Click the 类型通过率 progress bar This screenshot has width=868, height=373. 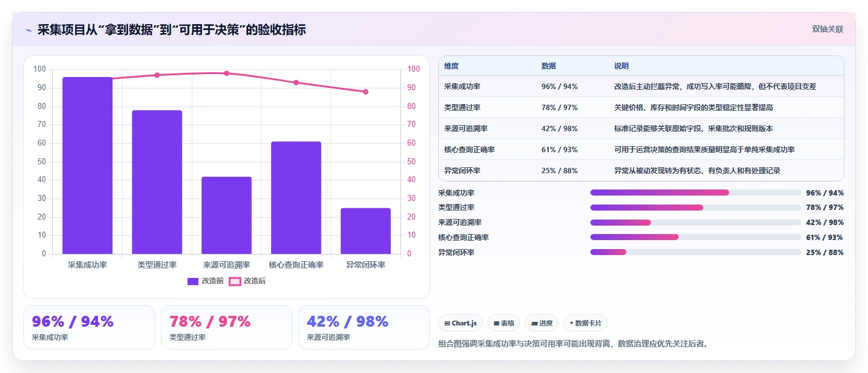[695, 208]
